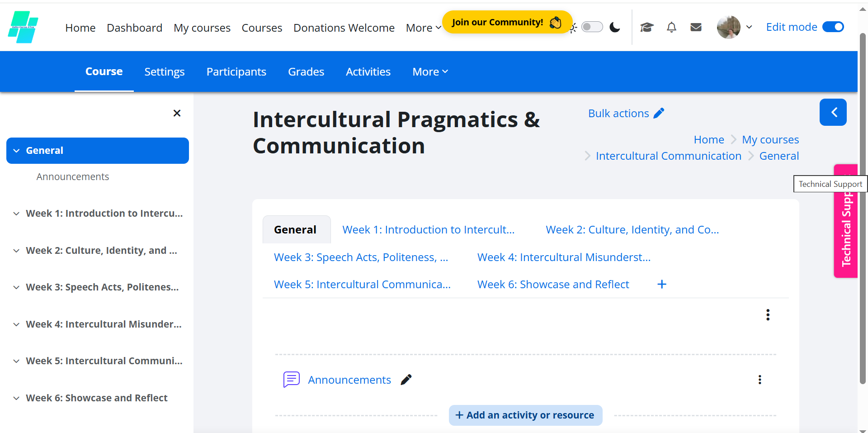Toggle the light/dark theme switch
Image resolution: width=868 pixels, height=433 pixels.
point(592,27)
